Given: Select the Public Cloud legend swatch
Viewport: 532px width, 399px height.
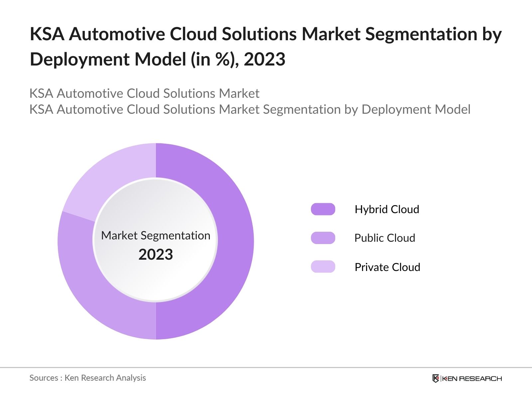Looking at the screenshot, I should [323, 238].
